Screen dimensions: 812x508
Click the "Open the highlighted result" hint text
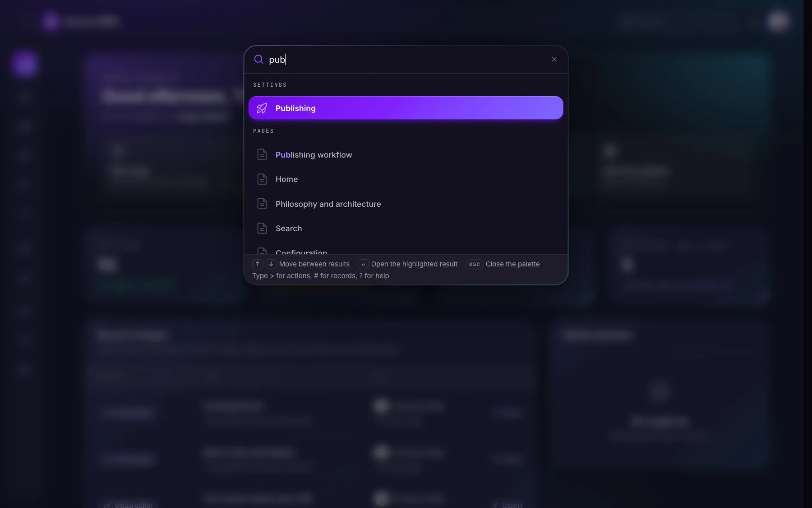tap(414, 264)
